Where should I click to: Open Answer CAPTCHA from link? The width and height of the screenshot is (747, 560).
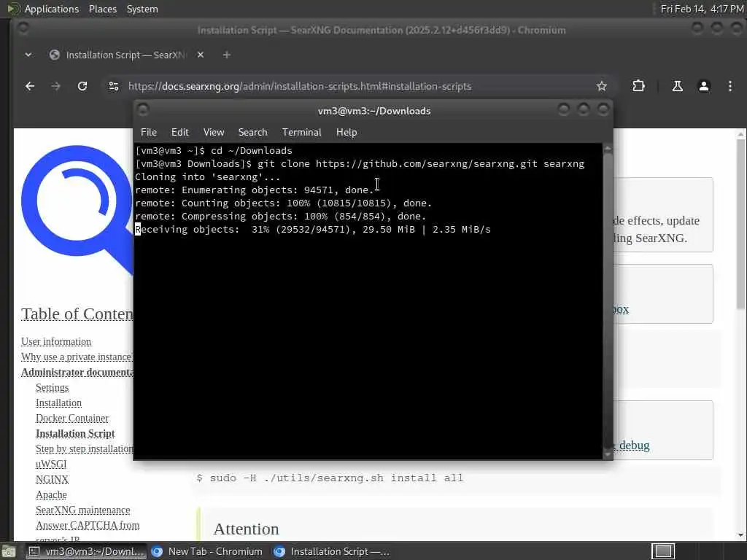[x=88, y=525]
